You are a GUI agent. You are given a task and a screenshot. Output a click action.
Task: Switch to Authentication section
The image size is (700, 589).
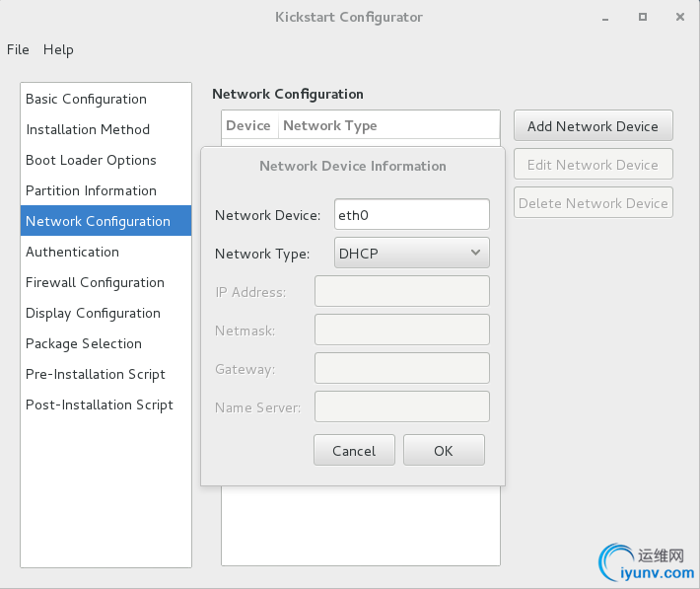[x=72, y=252]
